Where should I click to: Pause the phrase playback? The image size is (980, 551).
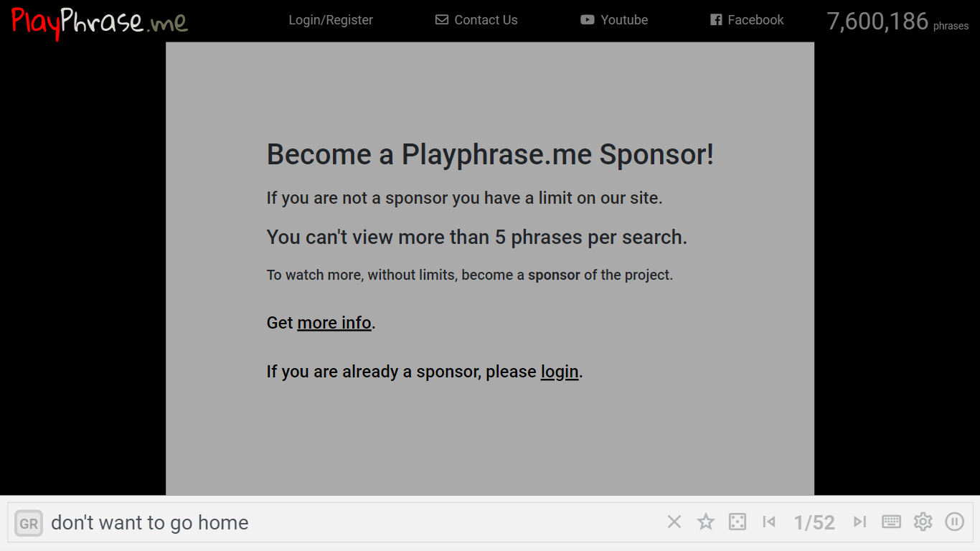tap(954, 522)
